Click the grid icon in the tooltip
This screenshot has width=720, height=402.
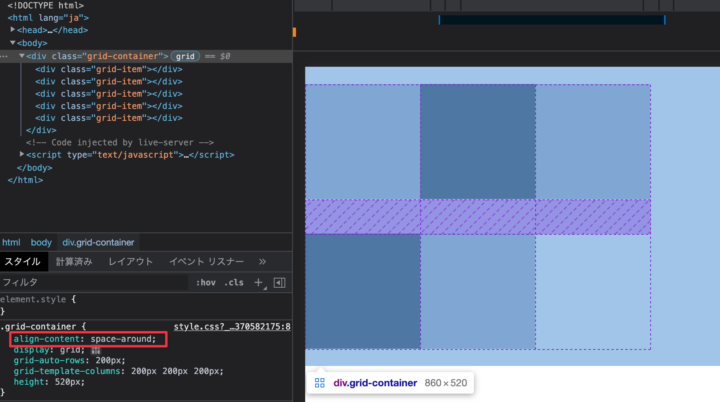tap(320, 383)
